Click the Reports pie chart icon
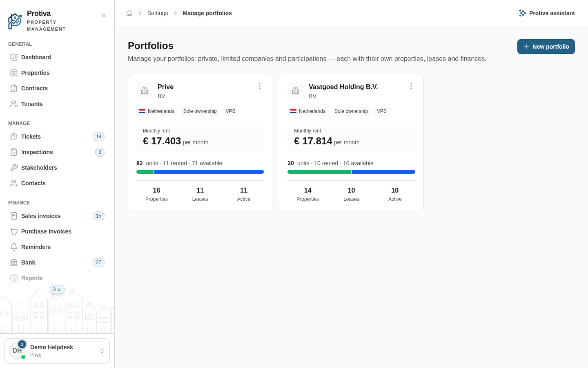The height and width of the screenshot is (368, 588). 14,278
